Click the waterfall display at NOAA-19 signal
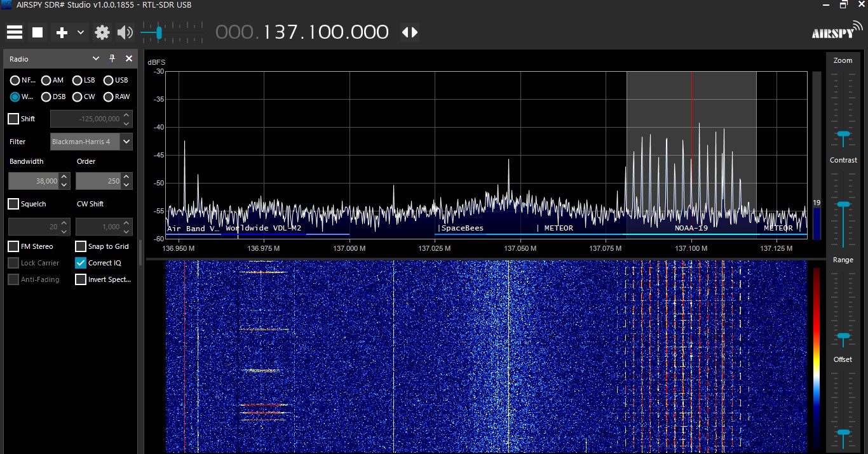The width and height of the screenshot is (868, 454). click(x=691, y=356)
